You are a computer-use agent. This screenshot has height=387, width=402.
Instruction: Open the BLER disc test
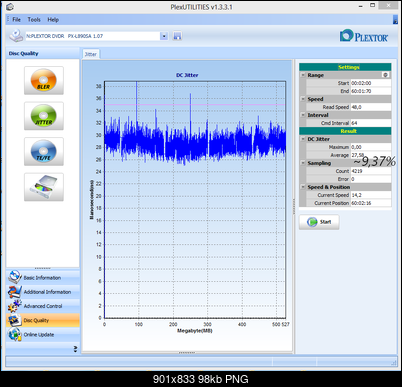(x=44, y=80)
